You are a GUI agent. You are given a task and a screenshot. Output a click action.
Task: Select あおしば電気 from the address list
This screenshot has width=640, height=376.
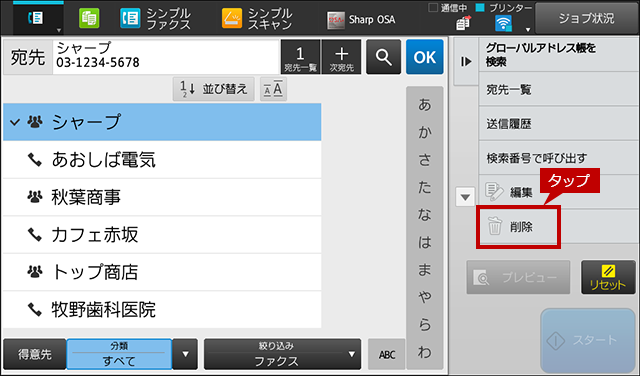point(162,160)
